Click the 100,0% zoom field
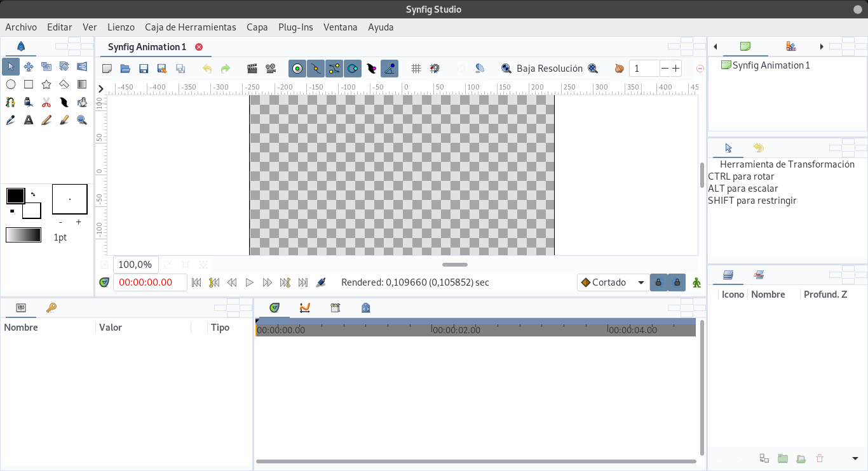This screenshot has height=471, width=868. 136,265
